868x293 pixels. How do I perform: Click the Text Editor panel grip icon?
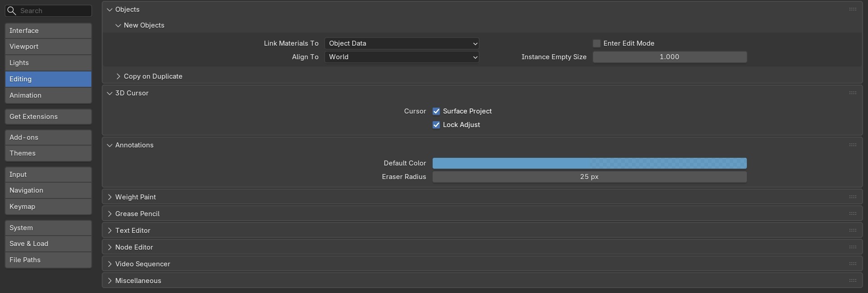[x=853, y=230]
